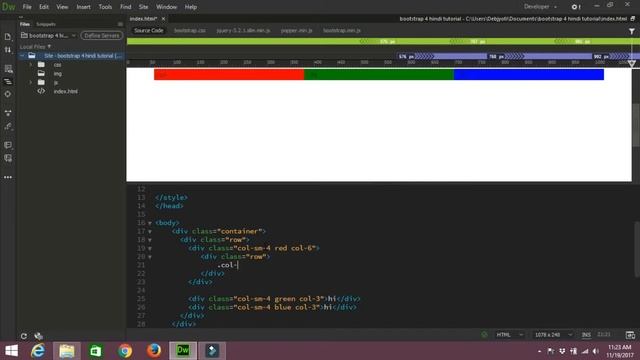This screenshot has height=360, width=640.
Task: Select the img folder in Files tree
Action: tap(58, 74)
